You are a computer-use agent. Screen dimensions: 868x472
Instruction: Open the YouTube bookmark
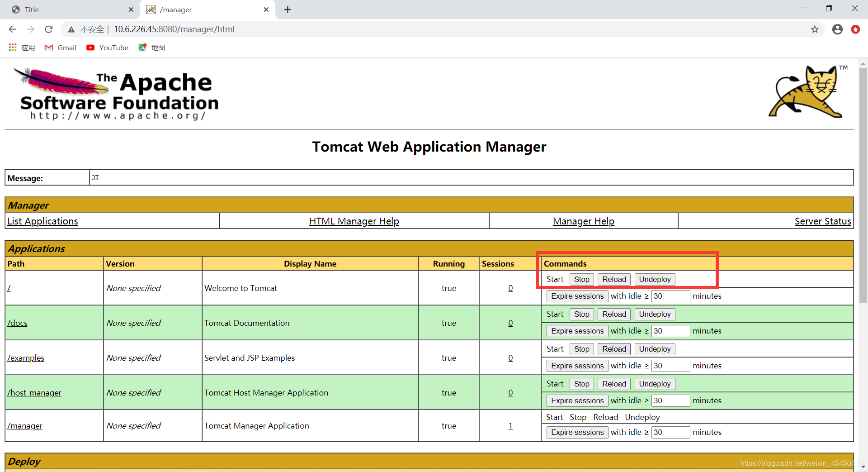pyautogui.click(x=107, y=48)
